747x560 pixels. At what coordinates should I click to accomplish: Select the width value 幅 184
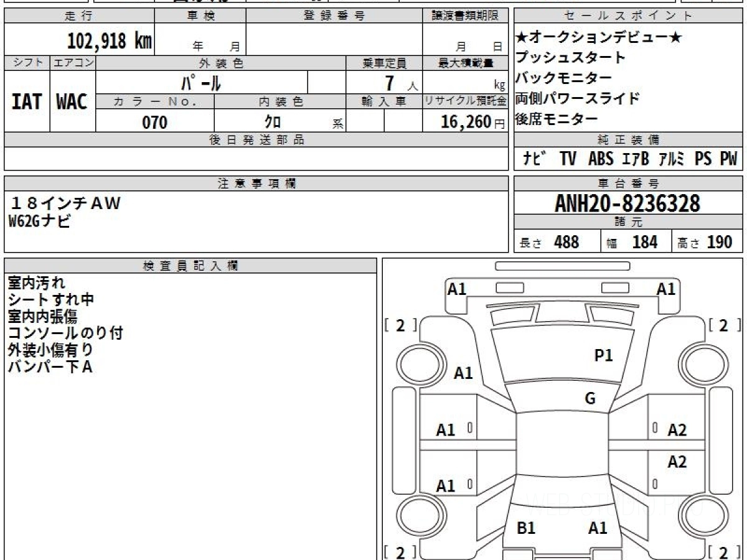tap(633, 242)
